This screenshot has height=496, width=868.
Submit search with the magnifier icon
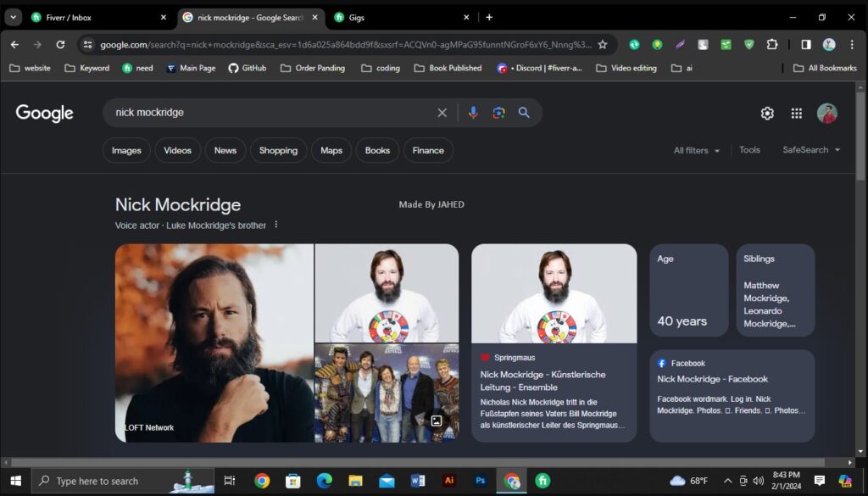[524, 113]
